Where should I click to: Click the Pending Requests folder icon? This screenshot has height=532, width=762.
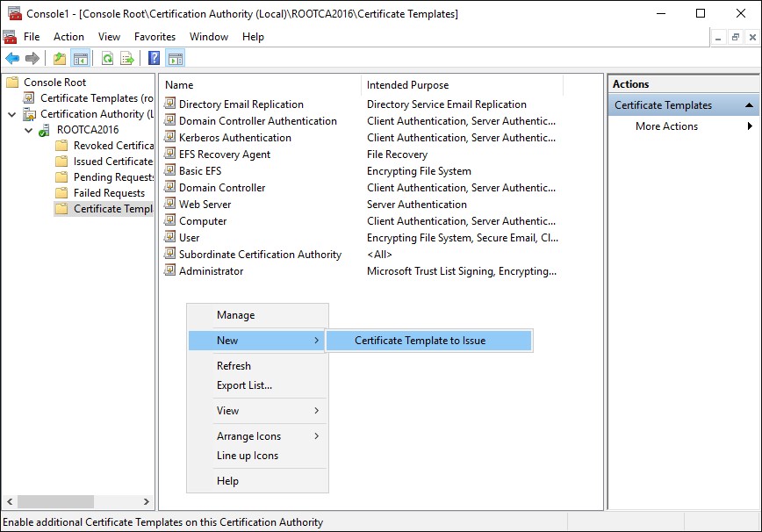click(x=61, y=177)
